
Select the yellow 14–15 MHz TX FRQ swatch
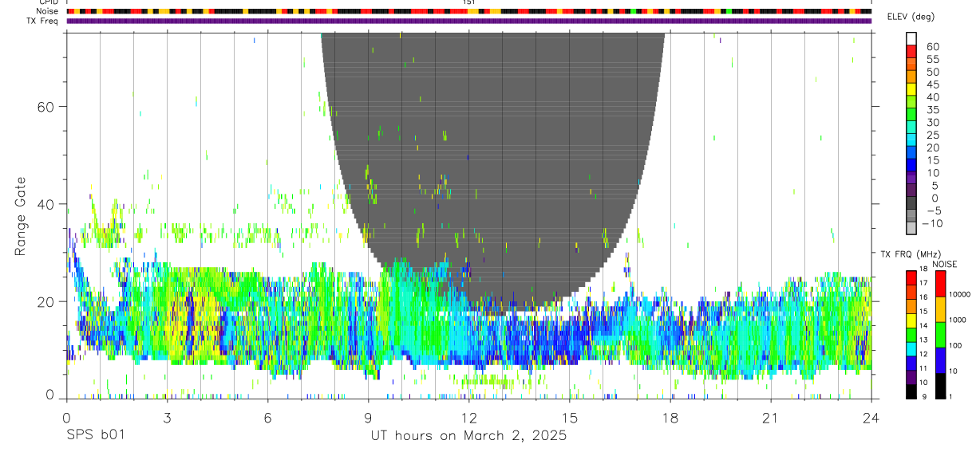[x=911, y=320]
